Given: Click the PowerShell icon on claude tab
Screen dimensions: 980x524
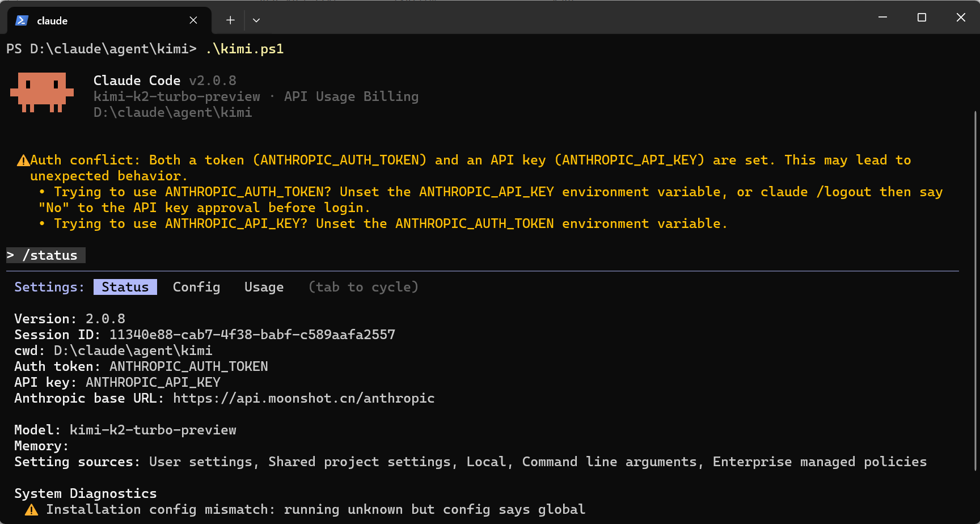Looking at the screenshot, I should click(x=22, y=20).
